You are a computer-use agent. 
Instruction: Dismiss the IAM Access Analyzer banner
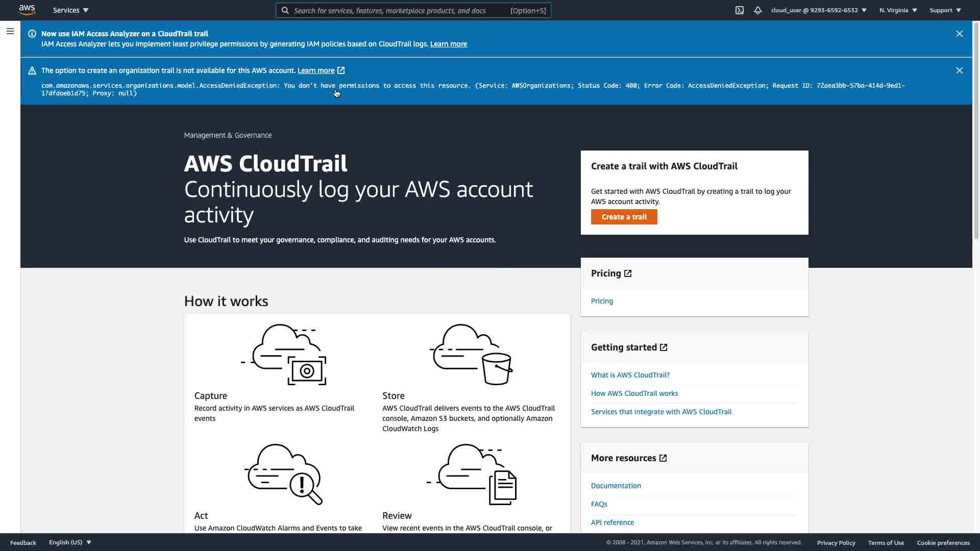(959, 34)
